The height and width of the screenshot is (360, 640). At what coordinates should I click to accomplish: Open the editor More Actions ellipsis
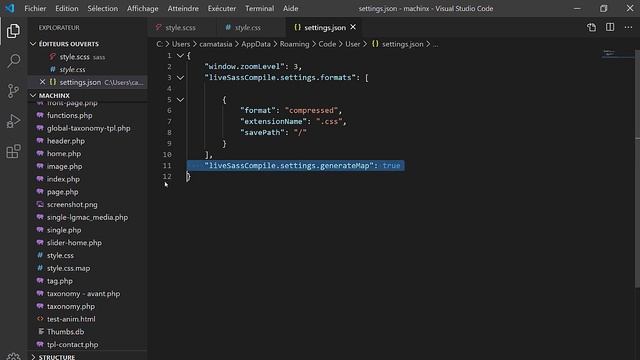click(628, 27)
